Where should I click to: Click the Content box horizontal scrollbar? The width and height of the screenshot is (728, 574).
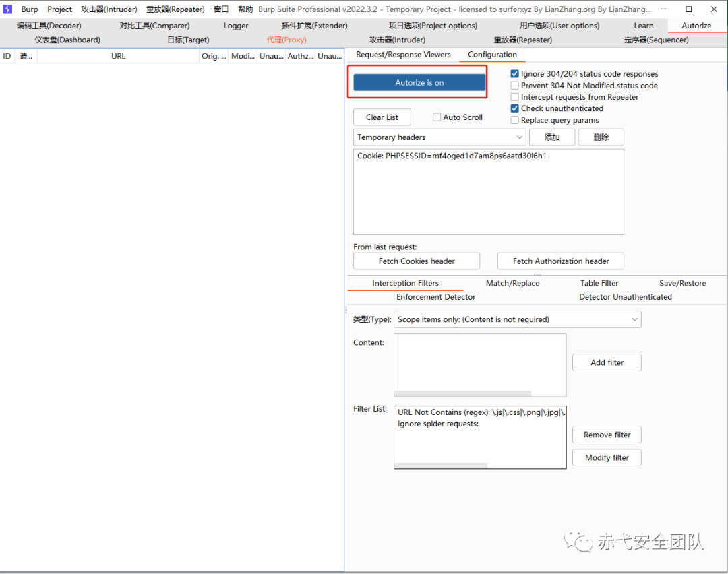tap(462, 393)
